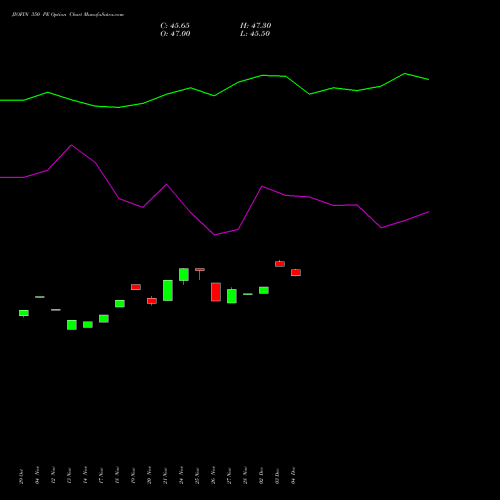Select the 18 Nov date label
Image resolution: width=500 pixels, height=500 pixels.
click(x=117, y=476)
